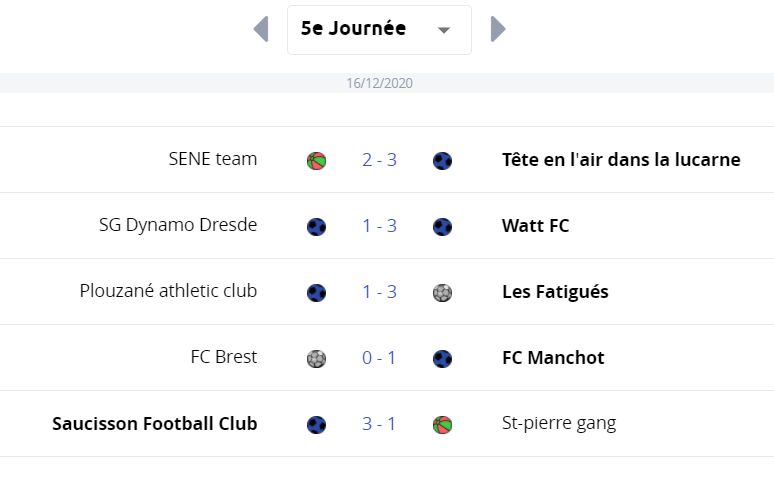Click the dropdown caret beside 5e Journée
This screenshot has width=774, height=495.
pos(444,31)
